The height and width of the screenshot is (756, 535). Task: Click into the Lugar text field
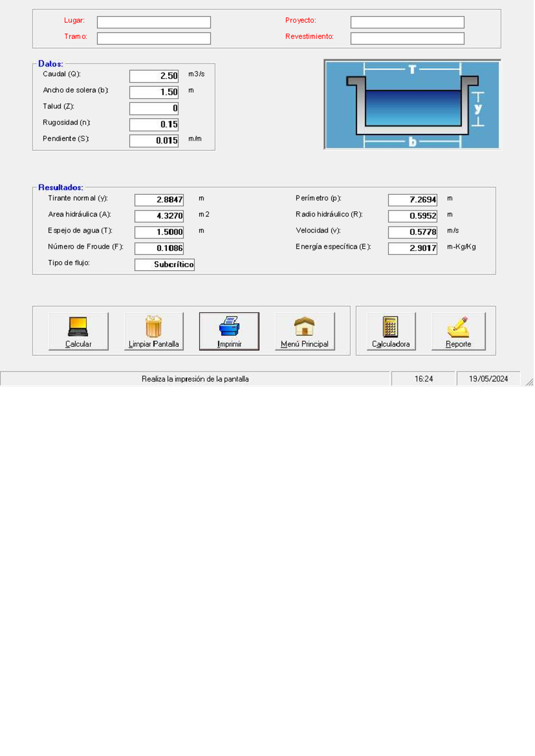154,22
